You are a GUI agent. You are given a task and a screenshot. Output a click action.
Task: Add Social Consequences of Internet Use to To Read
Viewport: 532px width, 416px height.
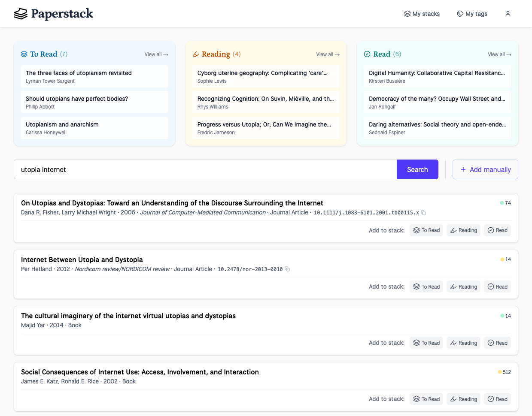(x=426, y=399)
